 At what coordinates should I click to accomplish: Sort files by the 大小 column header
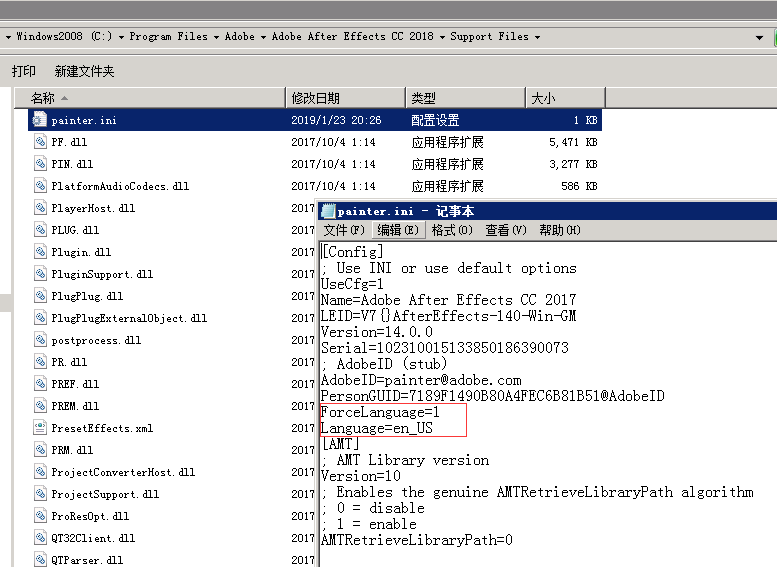543,98
